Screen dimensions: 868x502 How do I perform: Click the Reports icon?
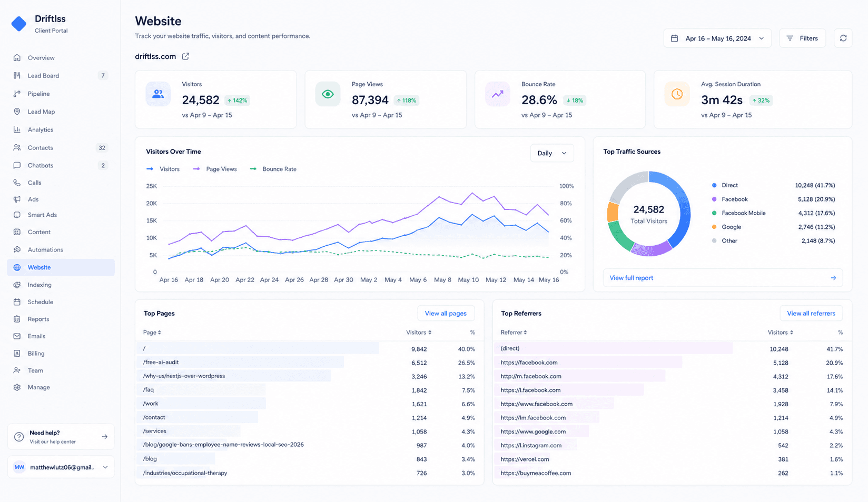(17, 319)
